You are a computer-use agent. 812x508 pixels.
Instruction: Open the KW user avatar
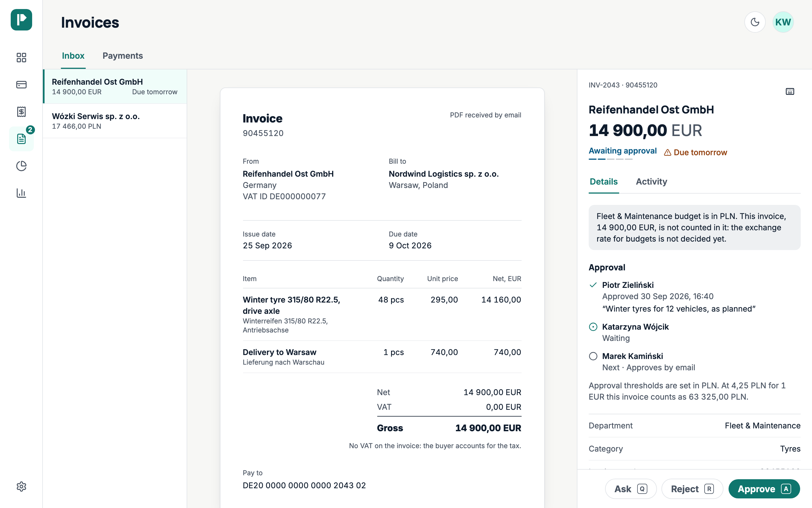pyautogui.click(x=783, y=22)
